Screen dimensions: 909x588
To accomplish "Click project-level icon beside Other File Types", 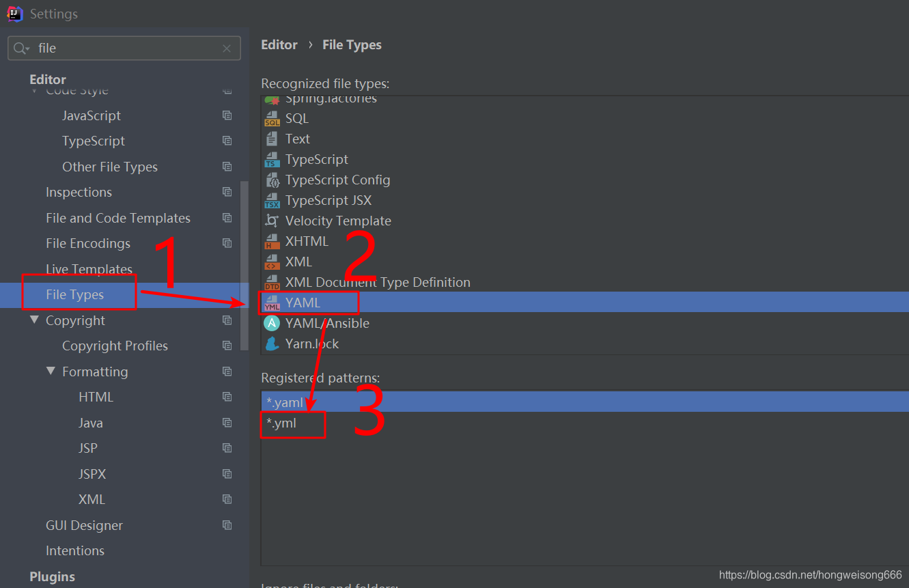I will [227, 167].
